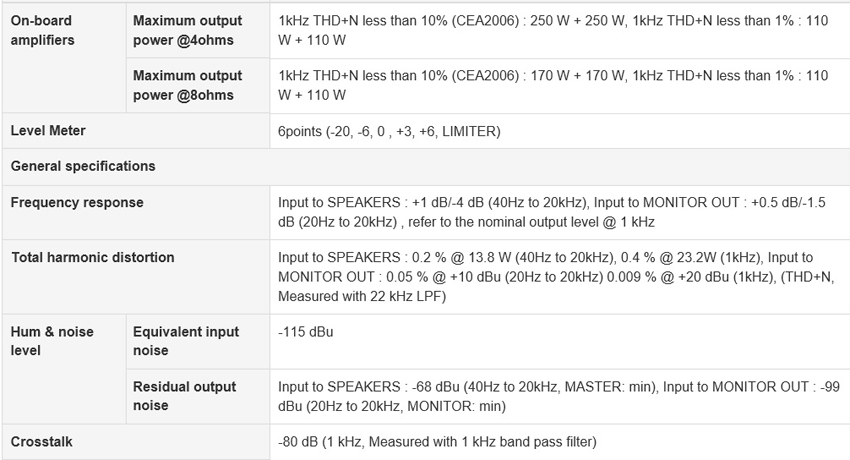The height and width of the screenshot is (460, 850).
Task: Click the Measured with 22 kHz LPF note
Action: pos(362,296)
